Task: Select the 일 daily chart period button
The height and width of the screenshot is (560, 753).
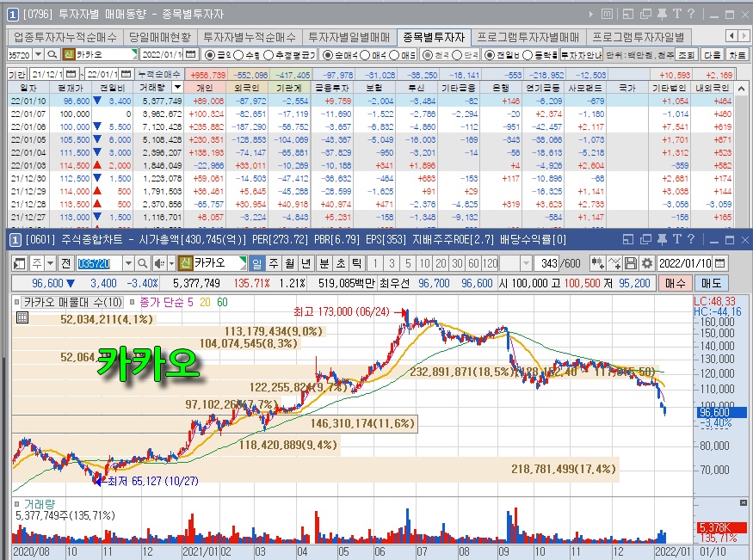Action: (257, 263)
